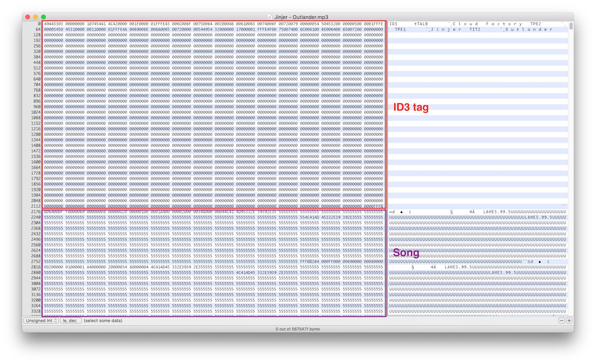Zoom the window with the green button
Screen dimensions: 596x364
tap(43, 17)
